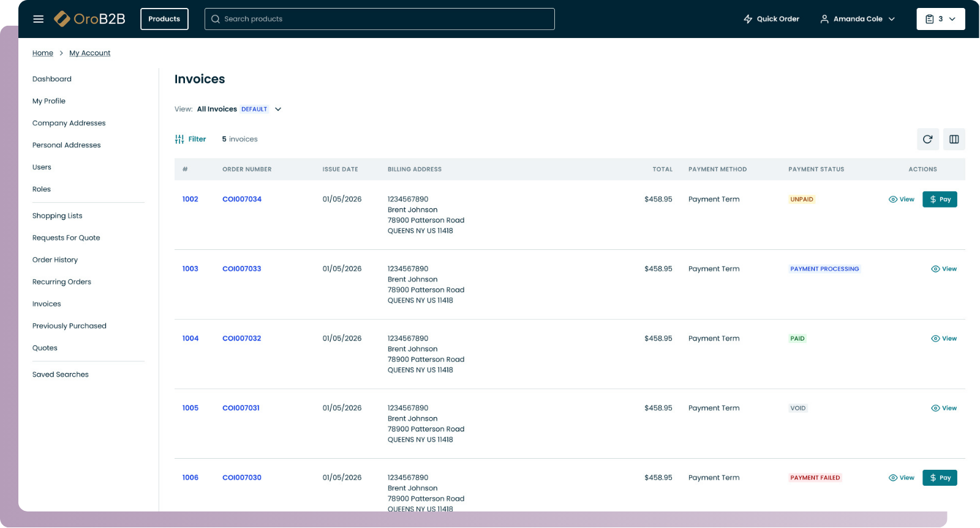Screen dimensions: 980x528
Task: View the payment-failed invoice 1006
Action: click(x=901, y=478)
